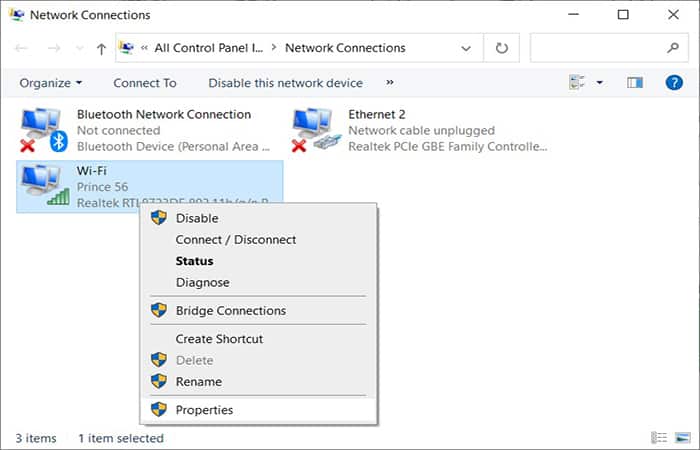Image resolution: width=700 pixels, height=450 pixels.
Task: Click Network cable unplugged status text
Action: (x=421, y=130)
